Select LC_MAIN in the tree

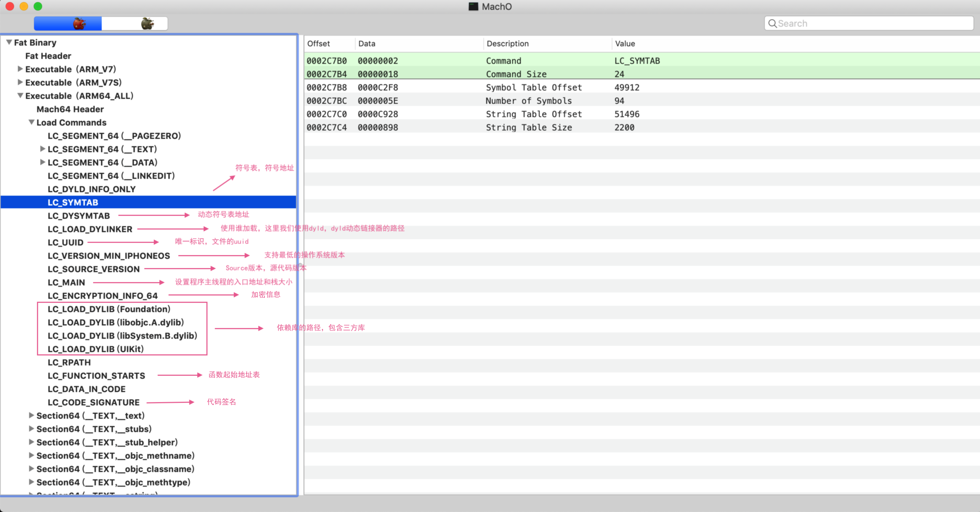[x=66, y=282]
